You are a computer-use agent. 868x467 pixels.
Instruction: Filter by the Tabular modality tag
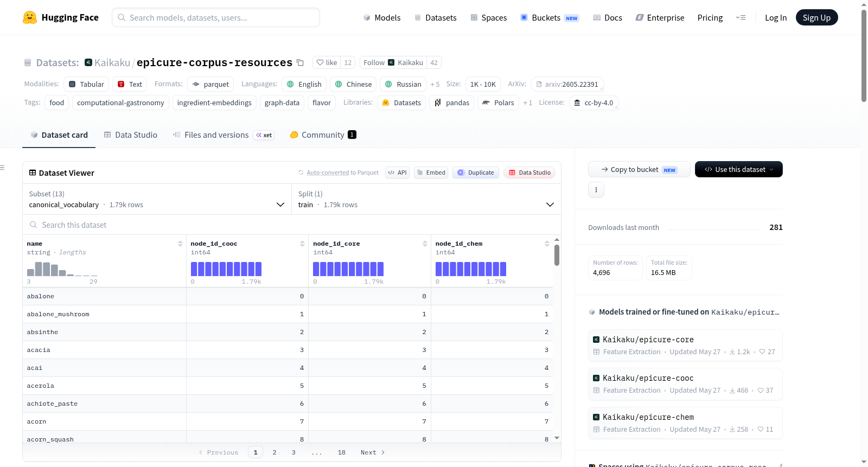(x=86, y=84)
